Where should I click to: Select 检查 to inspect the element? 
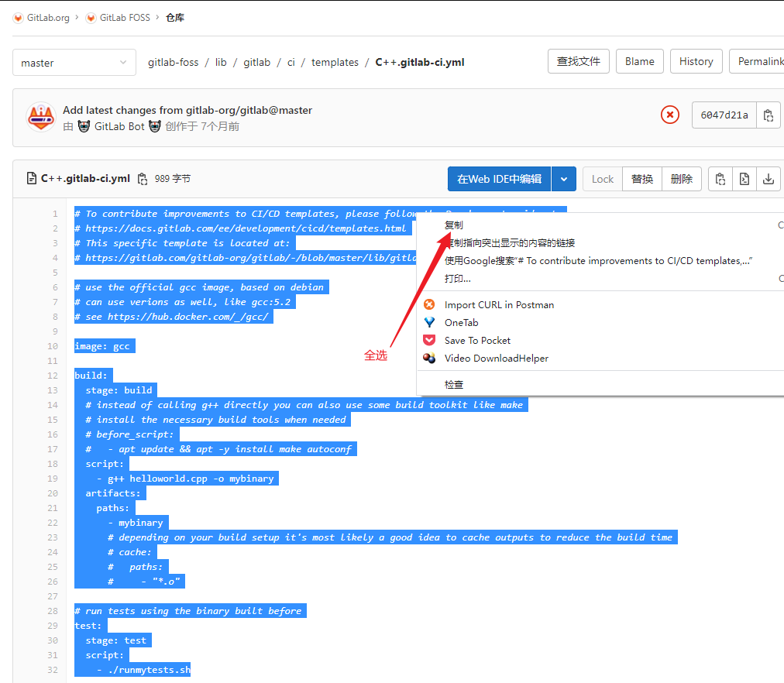pos(453,384)
